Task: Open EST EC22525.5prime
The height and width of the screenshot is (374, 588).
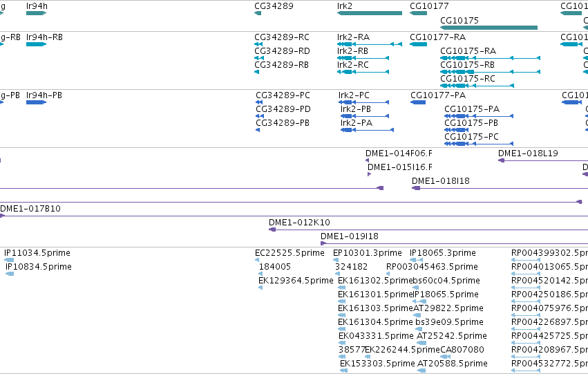Action: pos(290,253)
